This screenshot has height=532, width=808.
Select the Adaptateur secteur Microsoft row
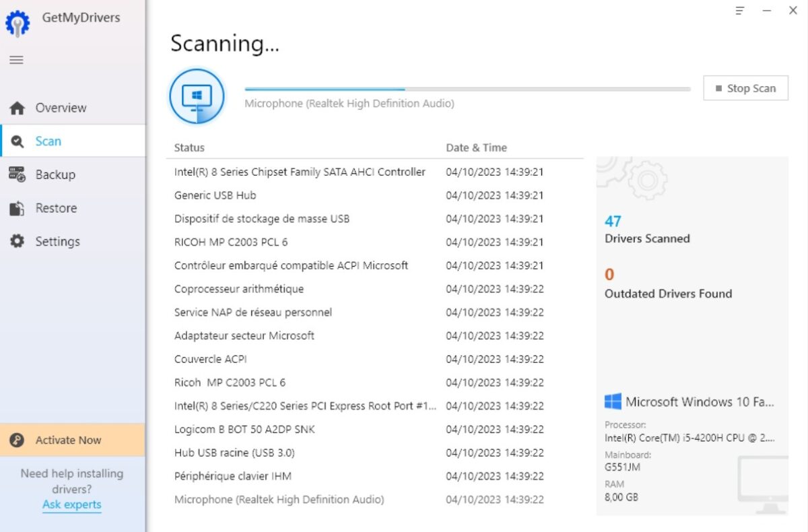[374, 335]
